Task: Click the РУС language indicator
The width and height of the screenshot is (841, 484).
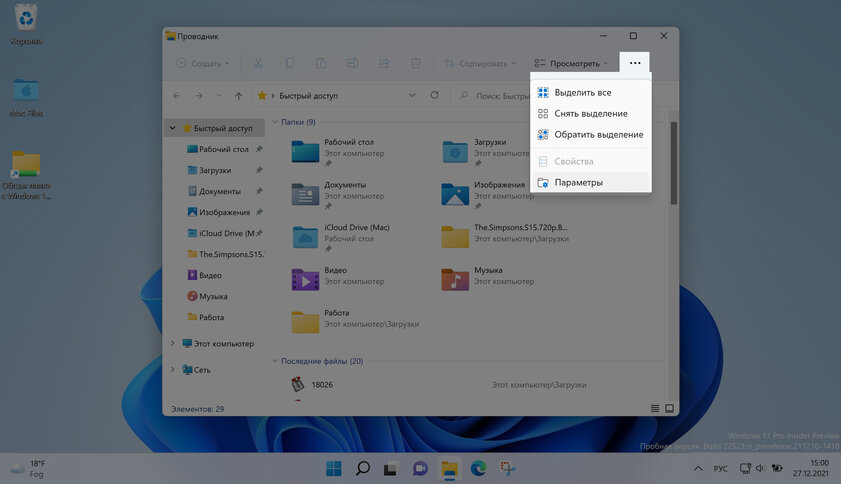Action: 720,468
